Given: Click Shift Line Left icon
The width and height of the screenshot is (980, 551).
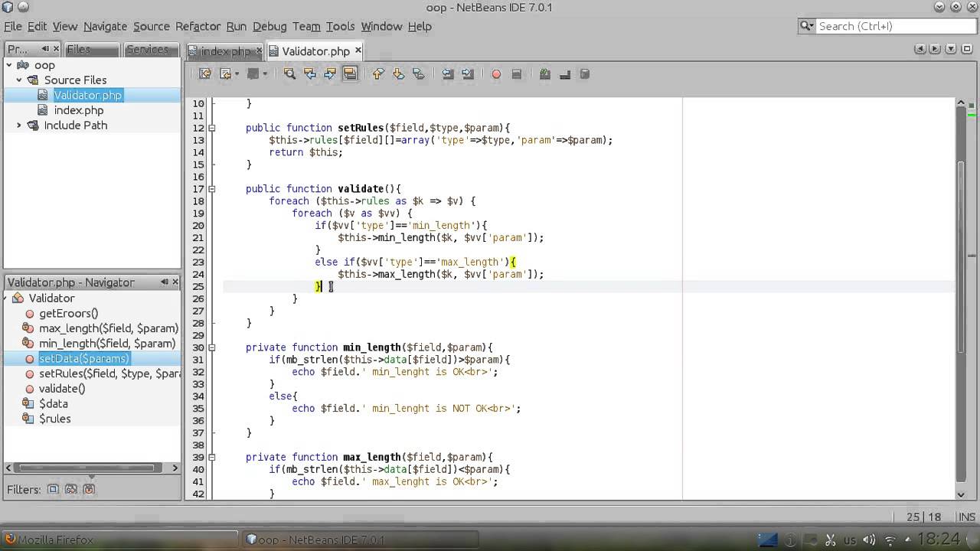Looking at the screenshot, I should [x=448, y=74].
